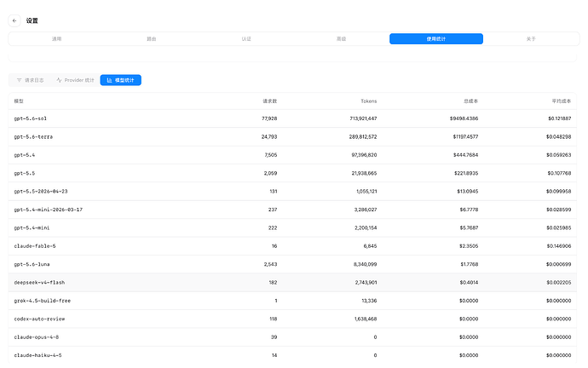The width and height of the screenshot is (588, 368).
Task: Click token count 2,743,901
Action: coord(366,283)
